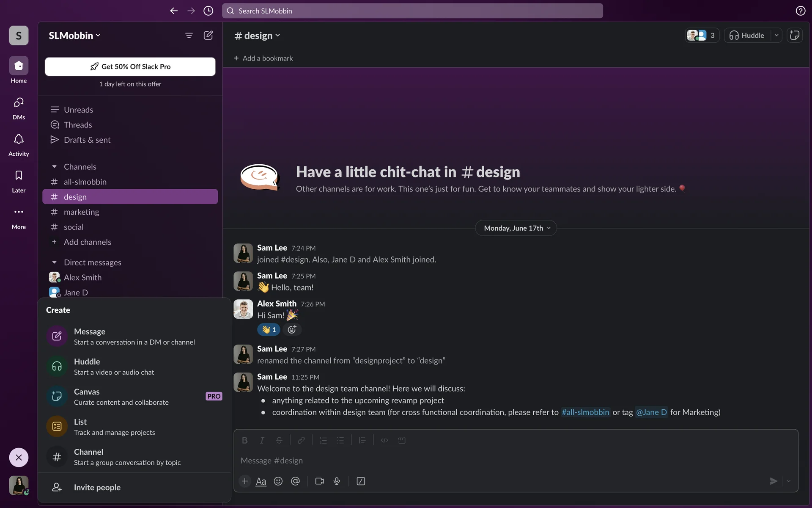812x508 pixels.
Task: Open the Monday, June 17th date dropdown
Action: 516,228
